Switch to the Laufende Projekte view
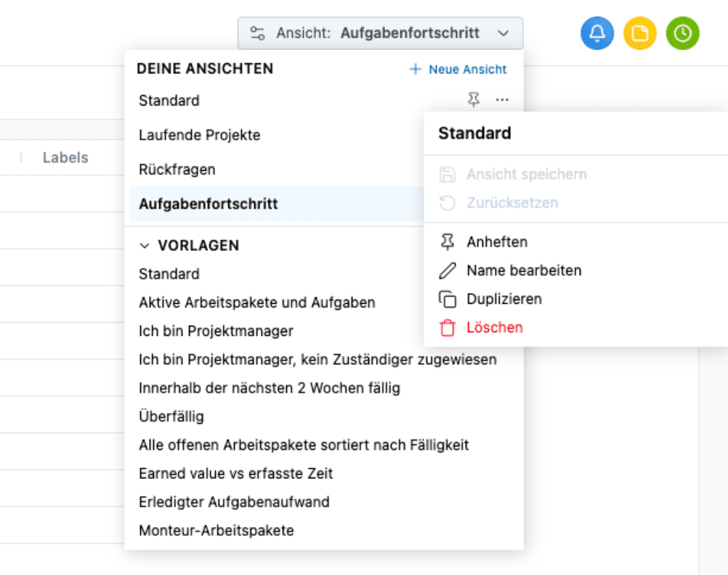Screen dimensions: 728x575 [x=200, y=135]
